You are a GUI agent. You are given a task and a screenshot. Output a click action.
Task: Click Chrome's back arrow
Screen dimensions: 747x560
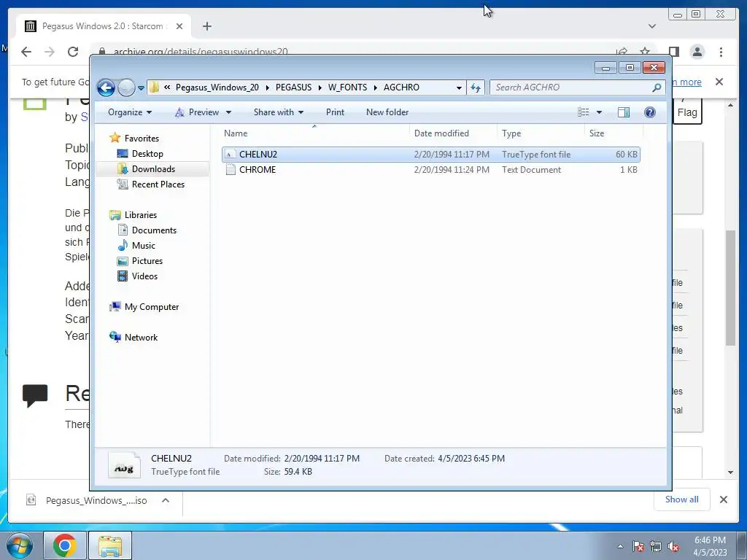26,52
